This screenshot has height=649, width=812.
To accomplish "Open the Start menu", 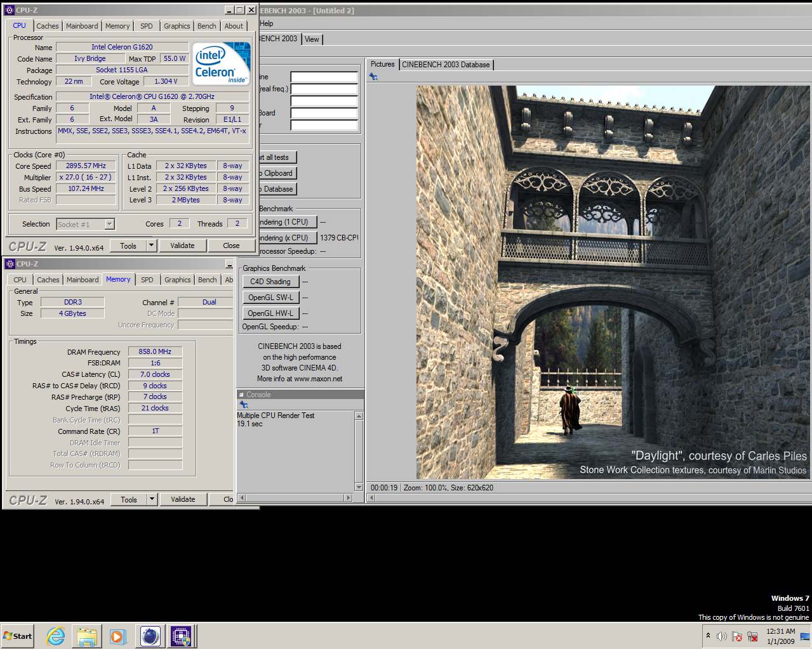I will pos(18,636).
